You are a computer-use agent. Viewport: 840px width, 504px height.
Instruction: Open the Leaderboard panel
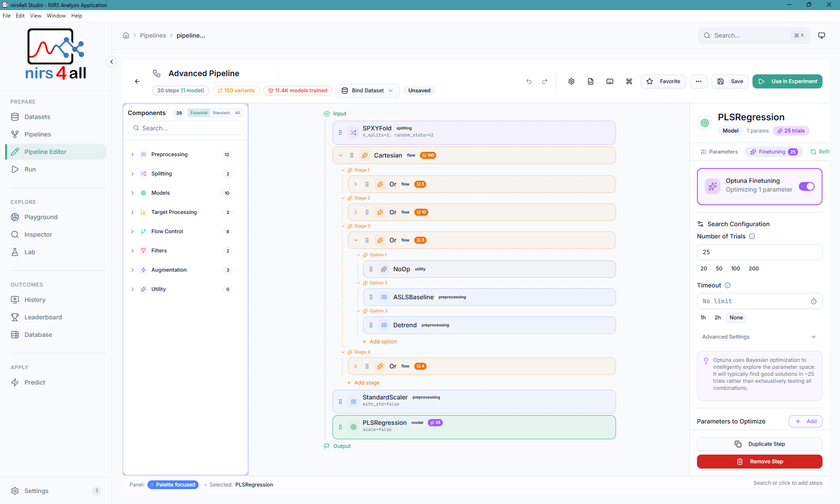[x=42, y=317]
